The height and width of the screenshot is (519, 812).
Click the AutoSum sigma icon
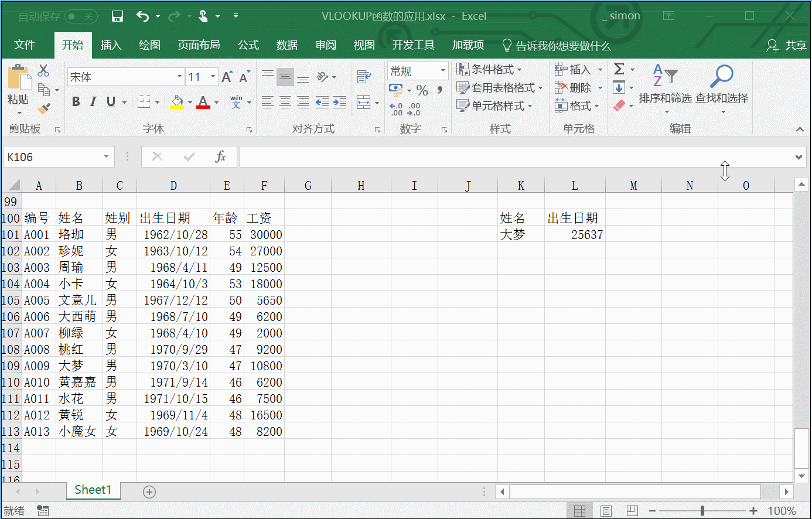point(620,69)
